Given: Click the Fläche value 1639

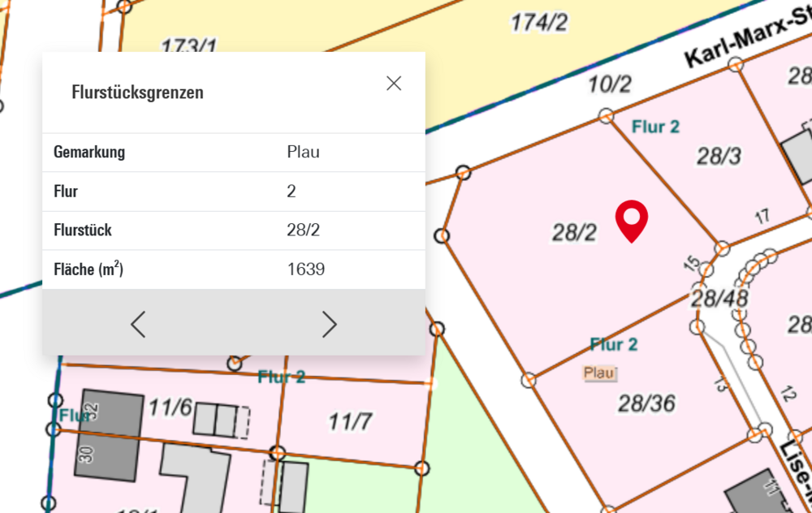Looking at the screenshot, I should click(x=304, y=269).
